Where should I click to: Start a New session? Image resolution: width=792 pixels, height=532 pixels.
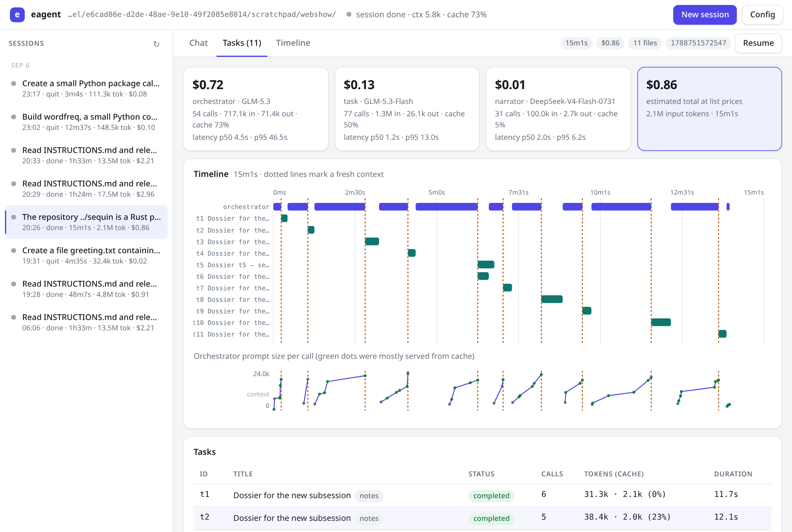705,14
